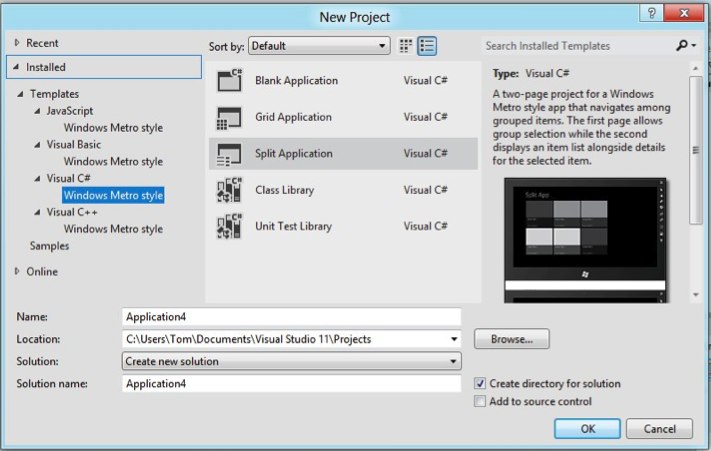The image size is (711, 451).
Task: Expand the Online section
Action: 17,271
